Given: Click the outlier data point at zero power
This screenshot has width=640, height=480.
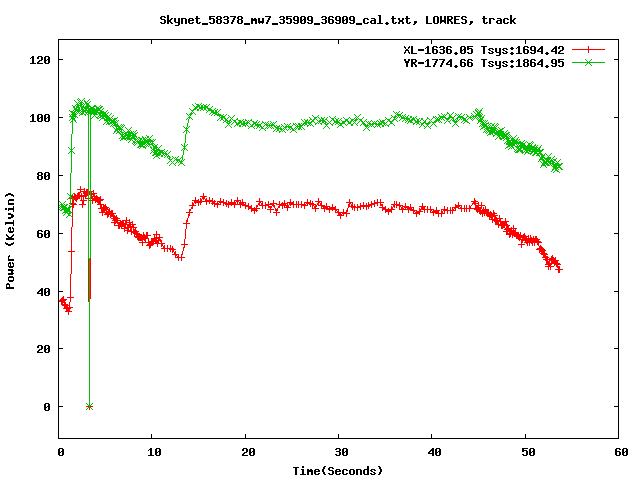Looking at the screenshot, I should tap(89, 407).
